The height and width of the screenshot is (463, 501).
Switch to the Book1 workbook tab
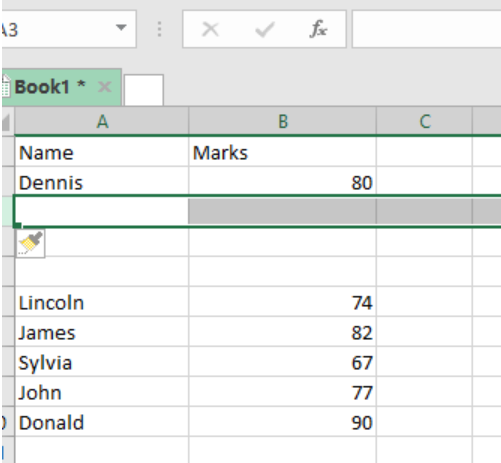point(50,87)
